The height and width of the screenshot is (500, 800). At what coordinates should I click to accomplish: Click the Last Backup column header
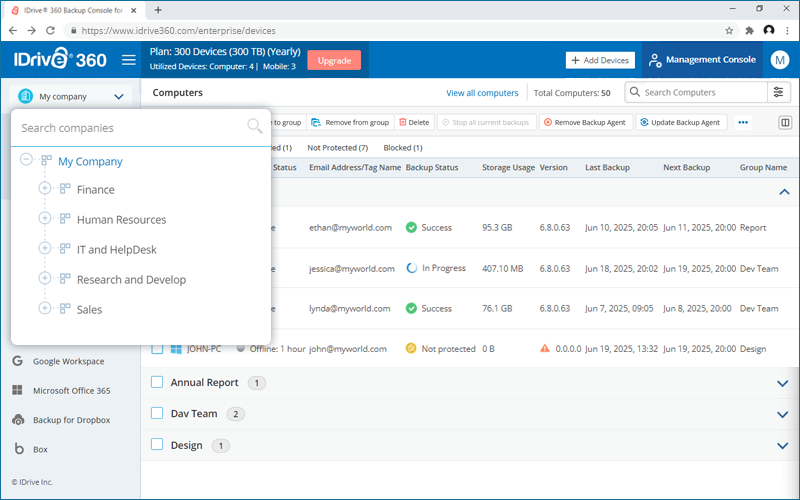607,167
